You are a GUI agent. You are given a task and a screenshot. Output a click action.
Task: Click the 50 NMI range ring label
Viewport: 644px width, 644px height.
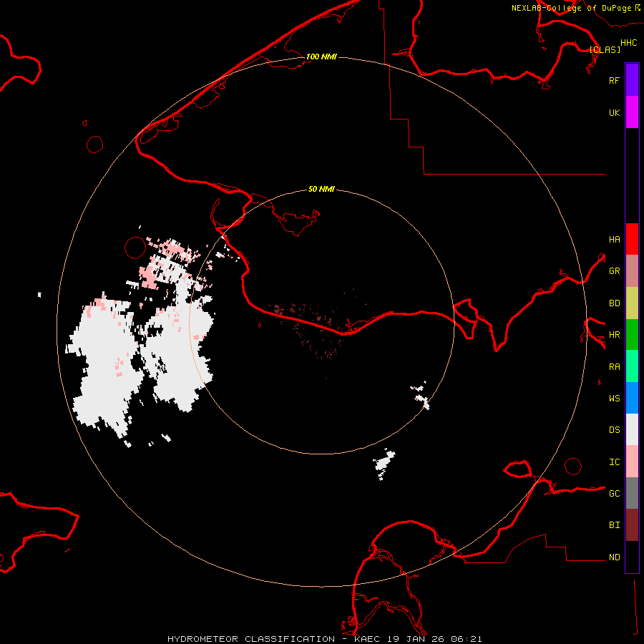tap(321, 189)
